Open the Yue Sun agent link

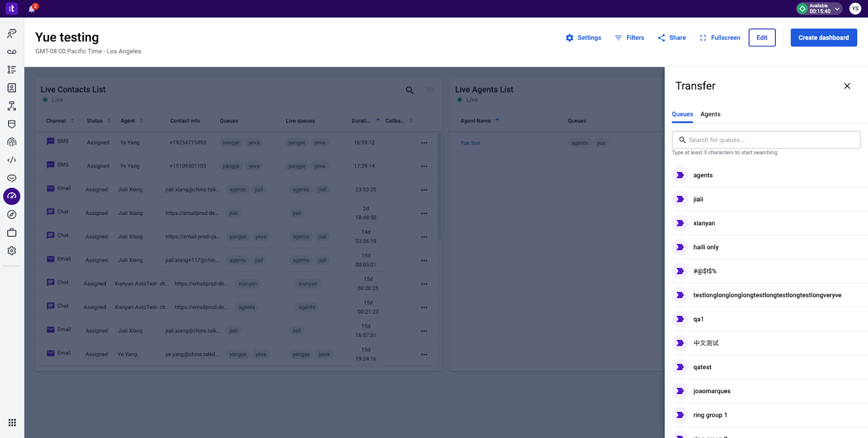tap(470, 143)
